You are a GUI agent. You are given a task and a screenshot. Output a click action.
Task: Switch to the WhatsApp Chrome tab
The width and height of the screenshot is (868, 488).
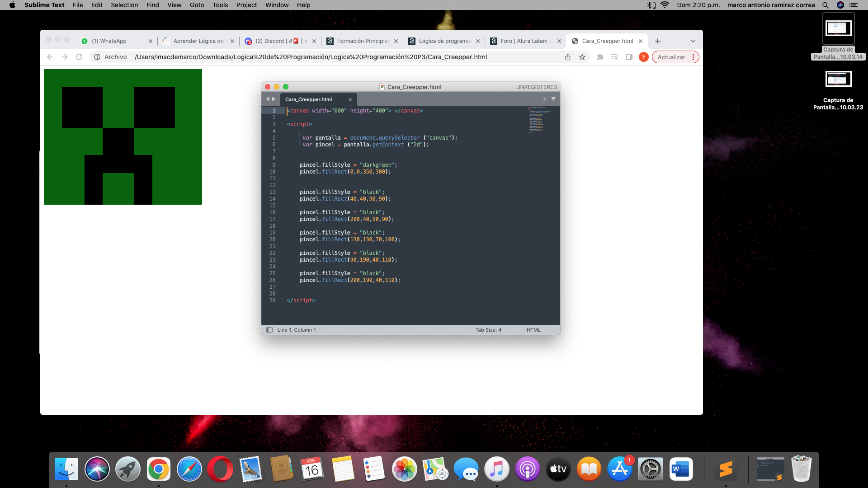[x=117, y=41]
